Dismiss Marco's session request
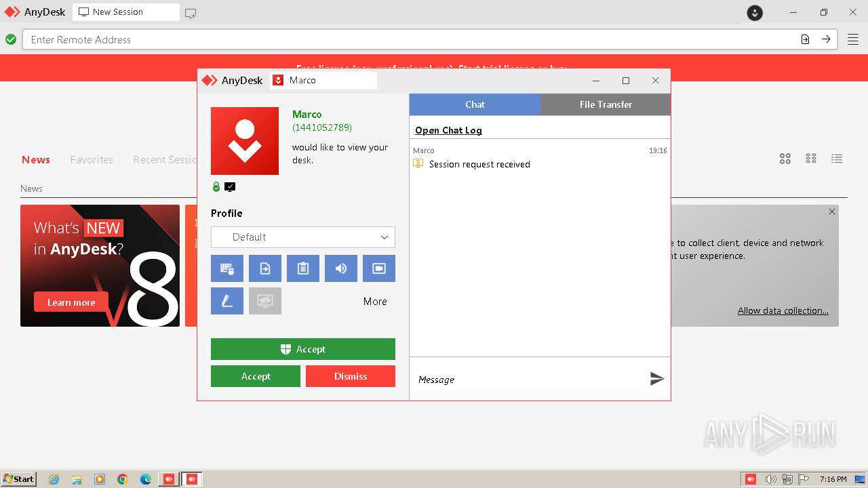This screenshot has width=868, height=488. tap(351, 376)
